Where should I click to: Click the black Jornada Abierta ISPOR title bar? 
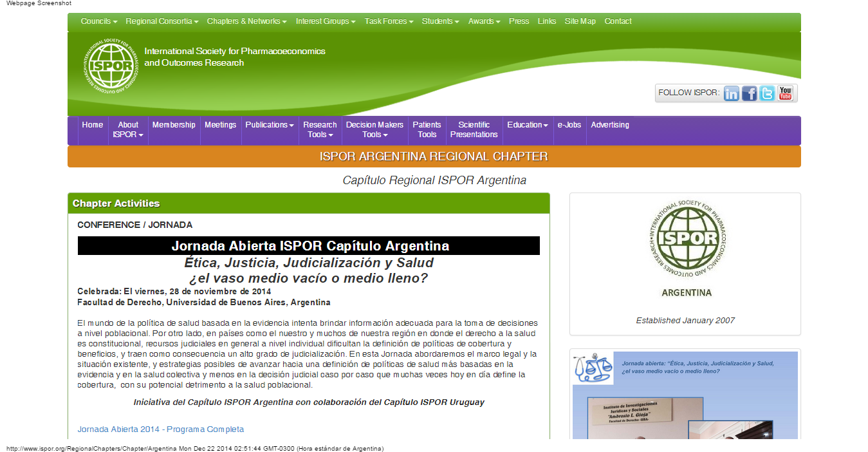(x=309, y=246)
